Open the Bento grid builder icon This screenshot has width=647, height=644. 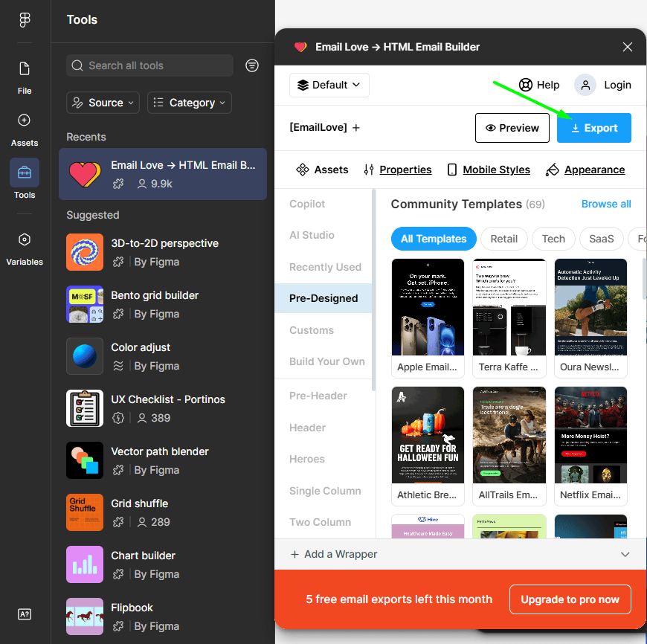tap(85, 304)
